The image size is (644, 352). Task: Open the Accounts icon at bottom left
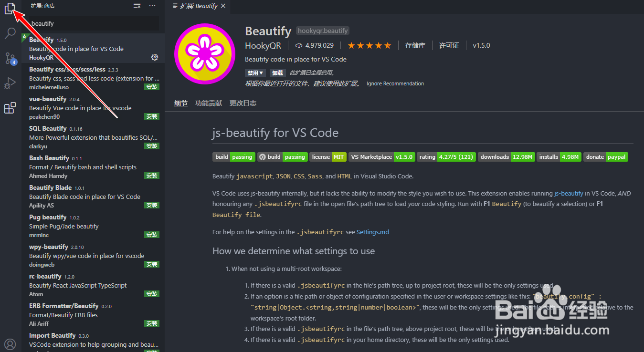pos(10,344)
